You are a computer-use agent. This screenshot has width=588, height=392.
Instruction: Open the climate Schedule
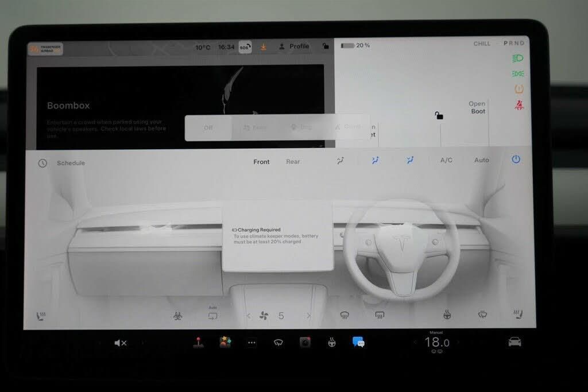71,163
